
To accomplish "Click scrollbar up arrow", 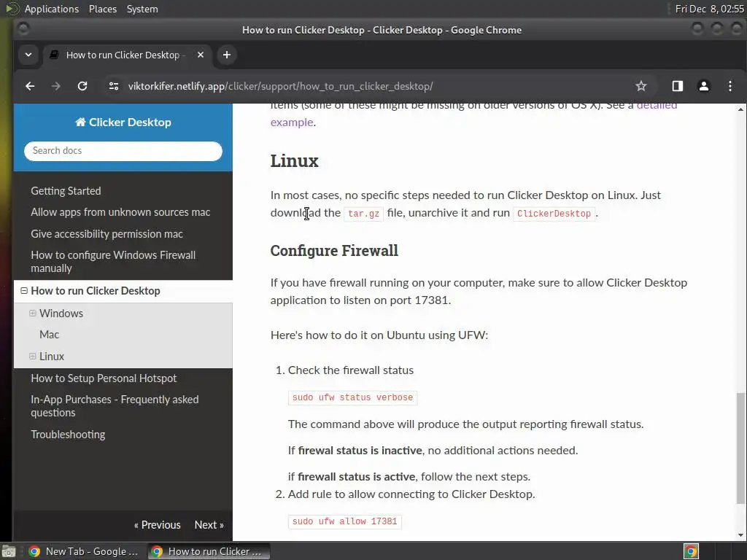I will tap(740, 109).
